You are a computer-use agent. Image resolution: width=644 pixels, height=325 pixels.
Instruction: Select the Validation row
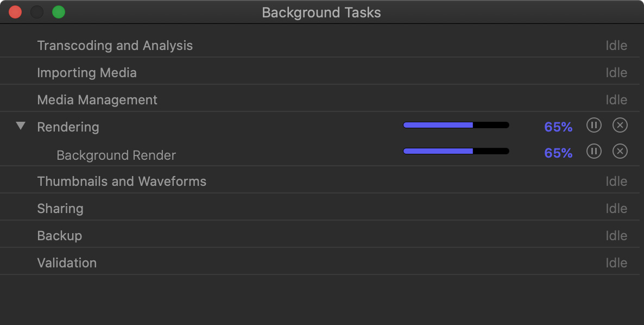tap(67, 263)
